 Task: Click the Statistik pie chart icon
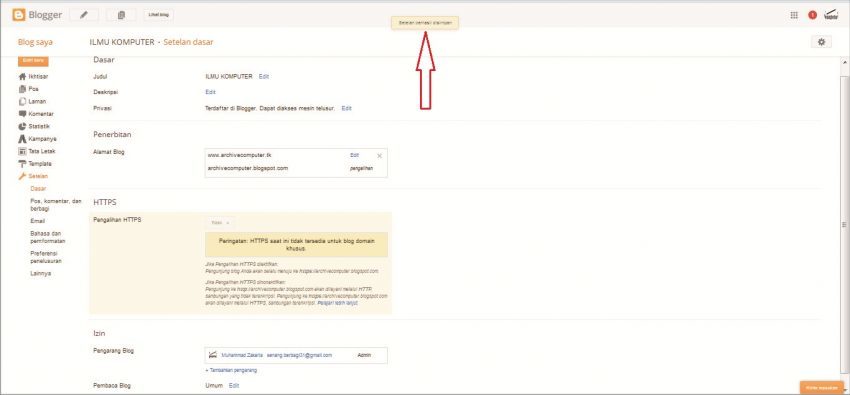coord(22,126)
